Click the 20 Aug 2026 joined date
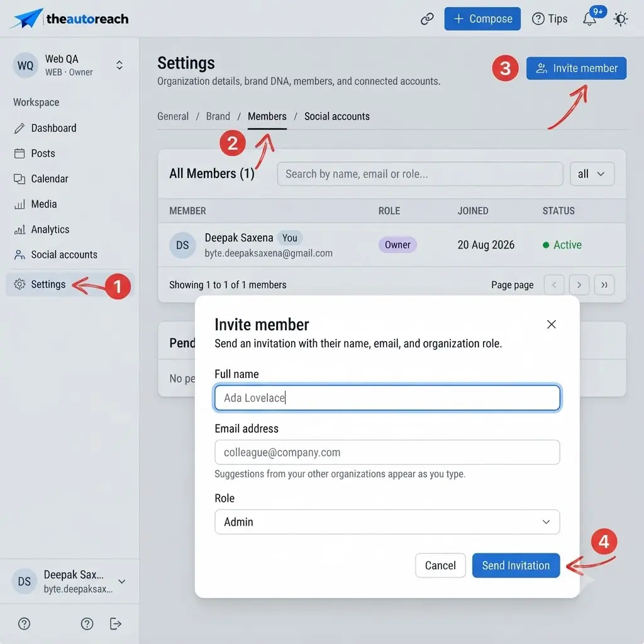Image resolution: width=644 pixels, height=644 pixels. tap(486, 245)
